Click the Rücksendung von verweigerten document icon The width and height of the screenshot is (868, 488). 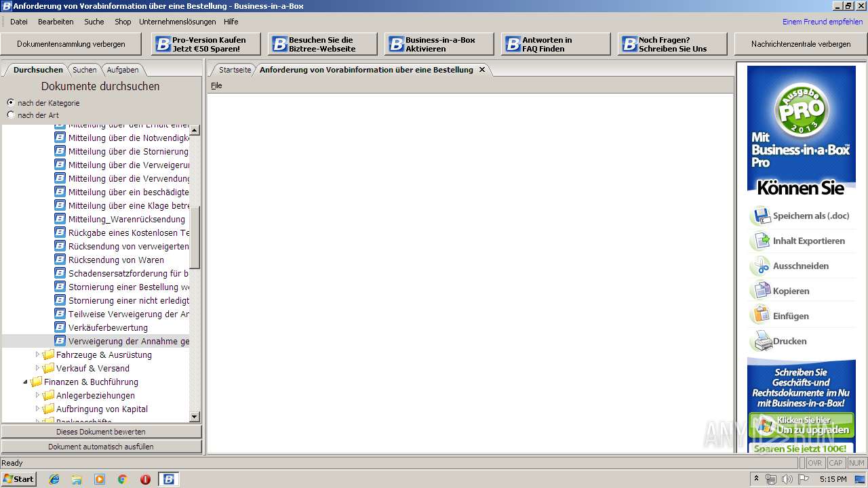[x=60, y=246]
